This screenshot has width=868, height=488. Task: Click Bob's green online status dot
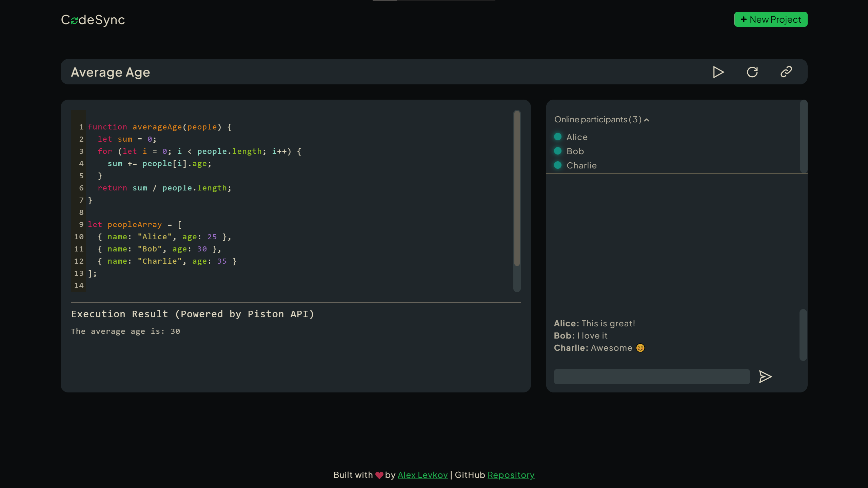click(x=558, y=151)
